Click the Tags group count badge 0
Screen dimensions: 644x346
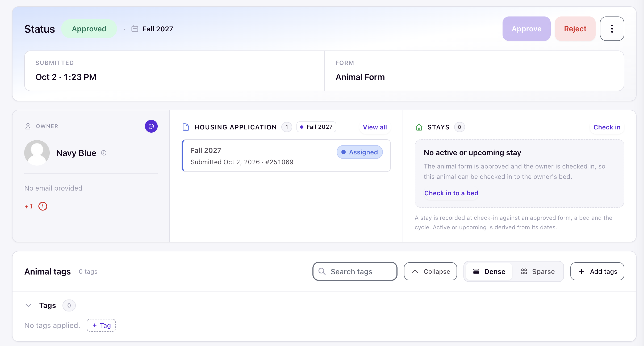(69, 305)
